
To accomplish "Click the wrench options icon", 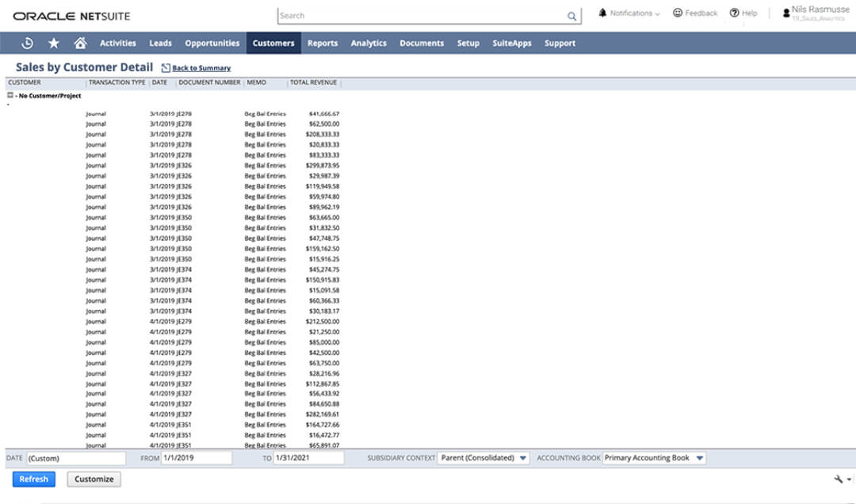I will pos(839,479).
